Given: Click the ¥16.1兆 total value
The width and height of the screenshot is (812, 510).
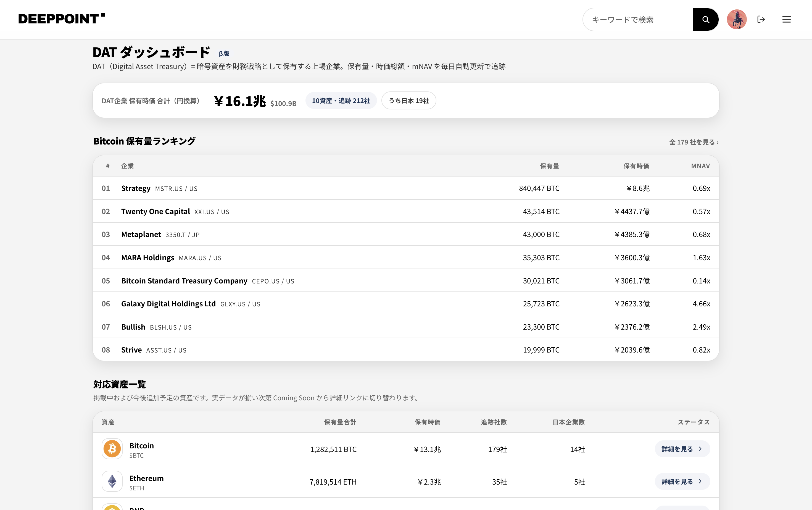Looking at the screenshot, I should pyautogui.click(x=240, y=101).
